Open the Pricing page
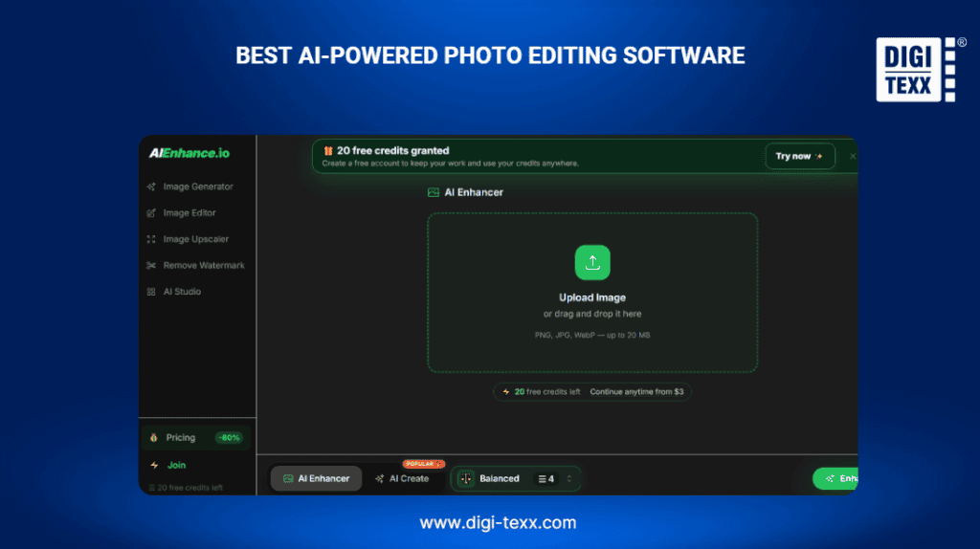Screen dimensions: 980x549 click(196, 438)
